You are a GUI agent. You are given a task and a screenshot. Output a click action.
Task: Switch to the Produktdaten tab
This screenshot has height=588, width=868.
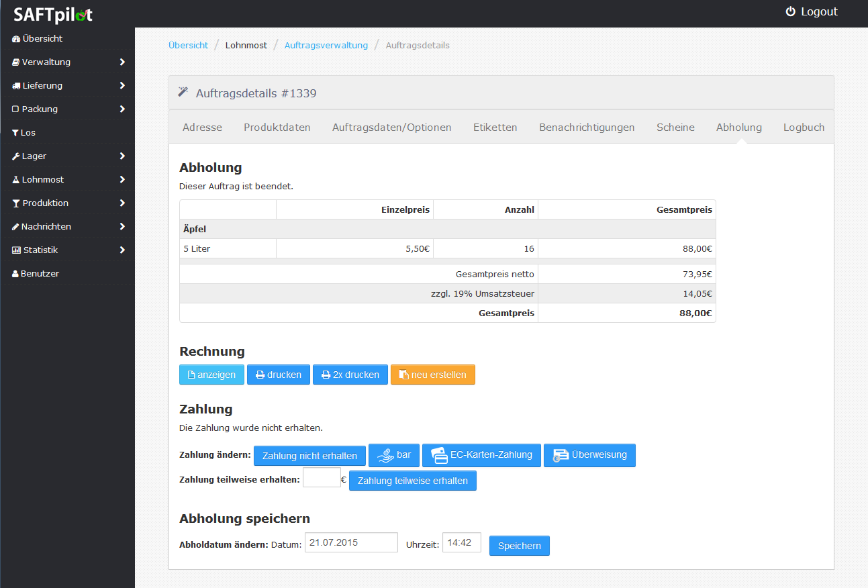coord(277,128)
